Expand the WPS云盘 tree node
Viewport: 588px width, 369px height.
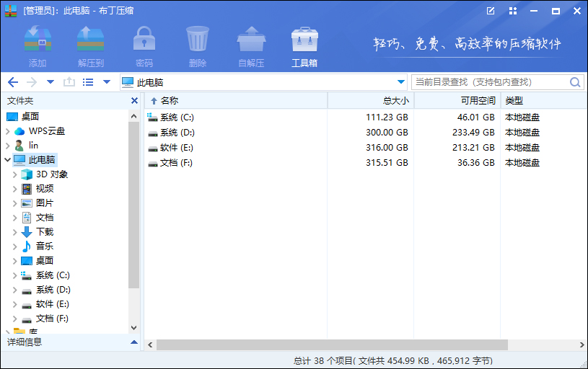click(x=7, y=131)
